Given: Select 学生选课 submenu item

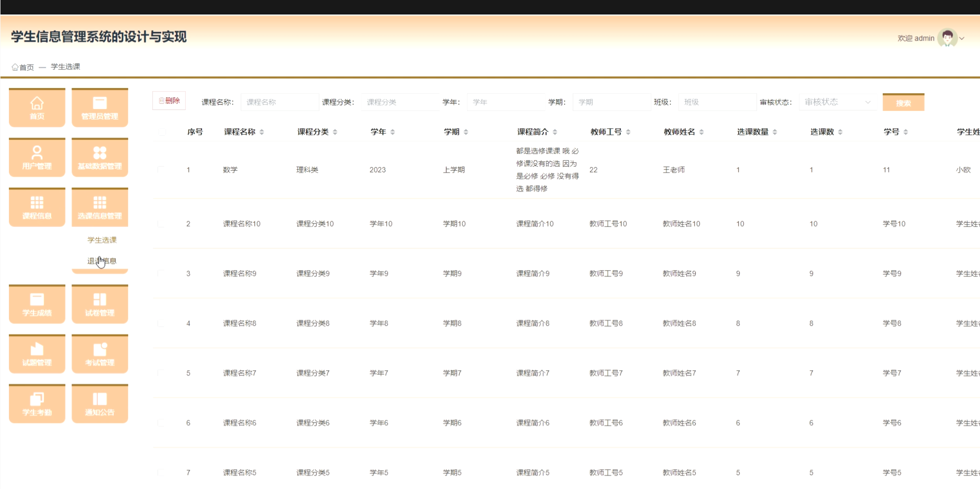Looking at the screenshot, I should (102, 240).
